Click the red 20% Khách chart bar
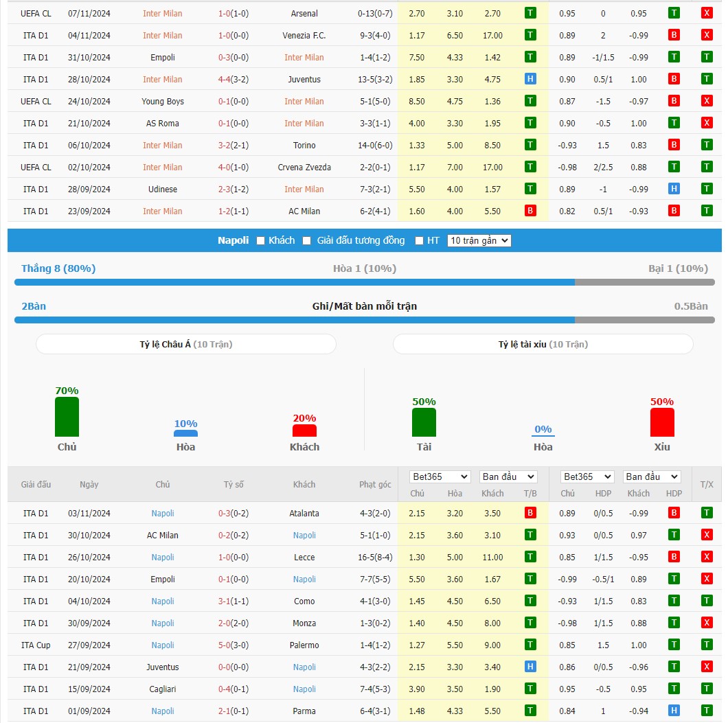 pos(304,431)
